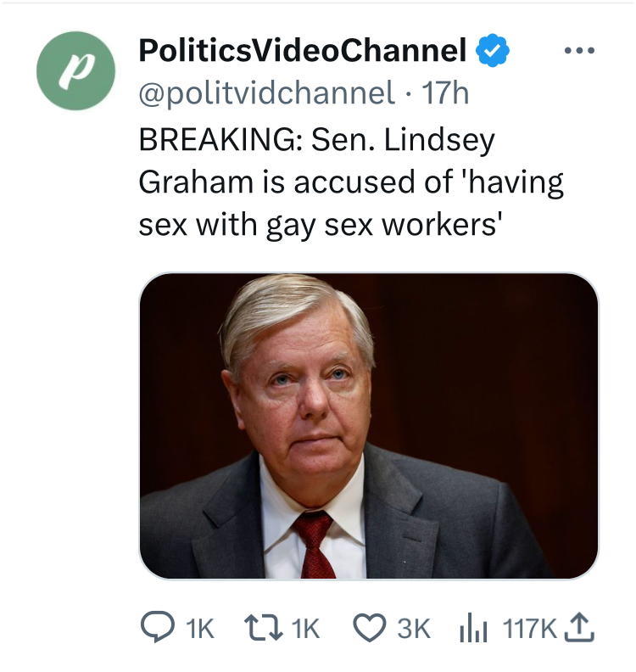This screenshot has height=672, width=636.
Task: Click the 3K likes count
Action: [x=413, y=629]
